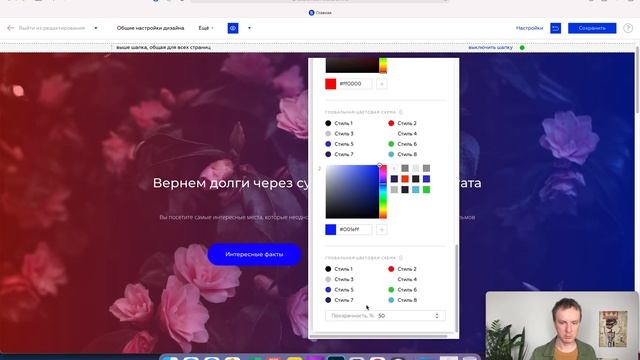
Task: Click the green dot next to выключить шапку
Action: [522, 47]
